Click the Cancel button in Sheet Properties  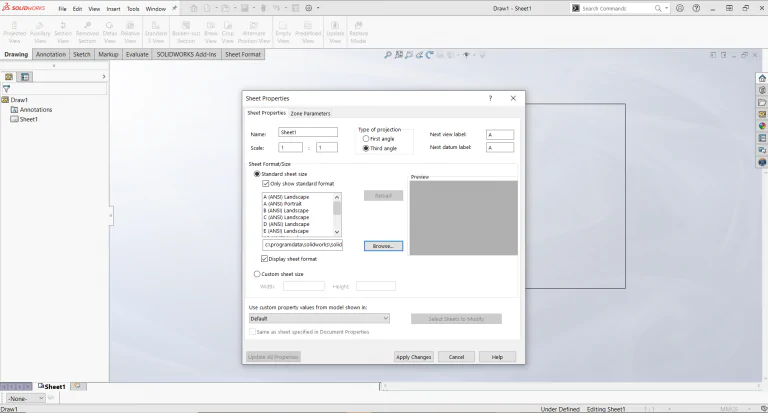coord(456,357)
